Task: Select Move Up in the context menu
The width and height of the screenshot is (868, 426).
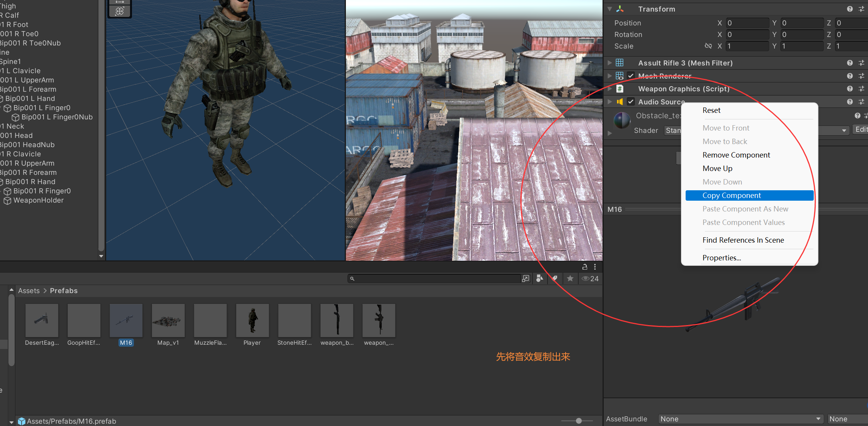Action: pos(749,168)
